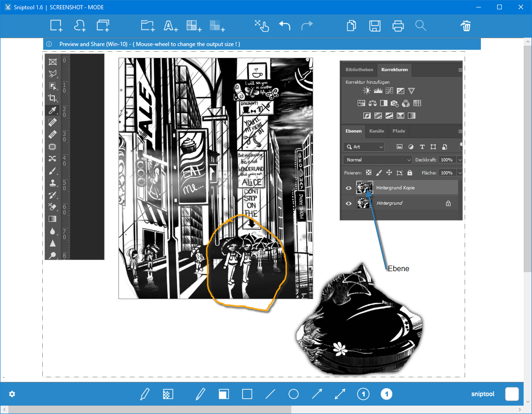The width and height of the screenshot is (532, 414).
Task: Select the outlined step number tool
Action: click(363, 394)
